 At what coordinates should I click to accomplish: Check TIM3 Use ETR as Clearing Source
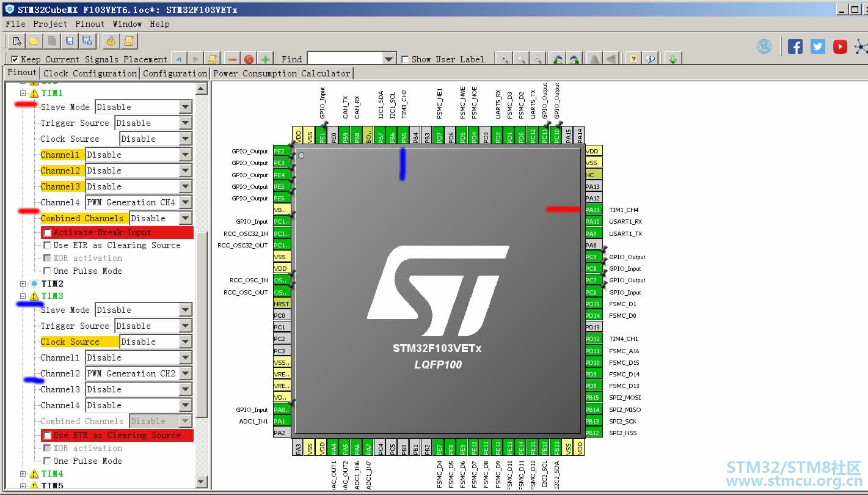tap(47, 436)
